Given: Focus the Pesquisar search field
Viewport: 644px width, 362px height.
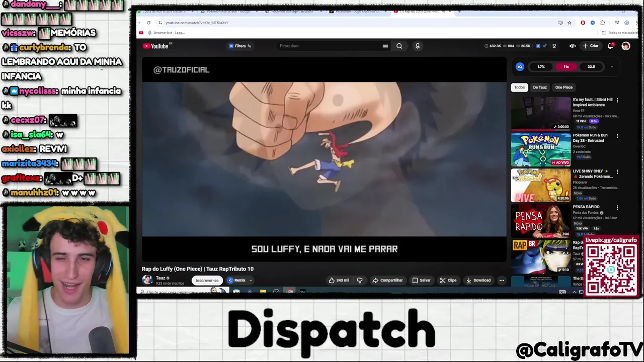Looking at the screenshot, I should [x=332, y=46].
